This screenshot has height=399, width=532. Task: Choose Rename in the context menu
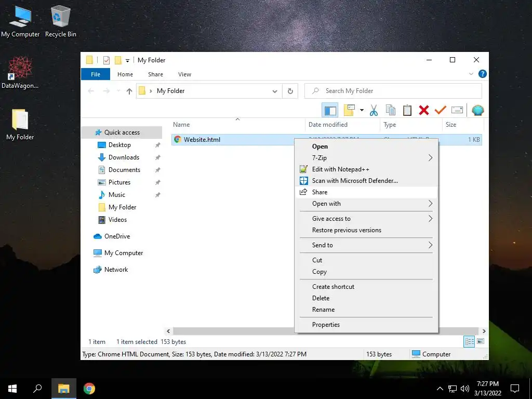366,310
